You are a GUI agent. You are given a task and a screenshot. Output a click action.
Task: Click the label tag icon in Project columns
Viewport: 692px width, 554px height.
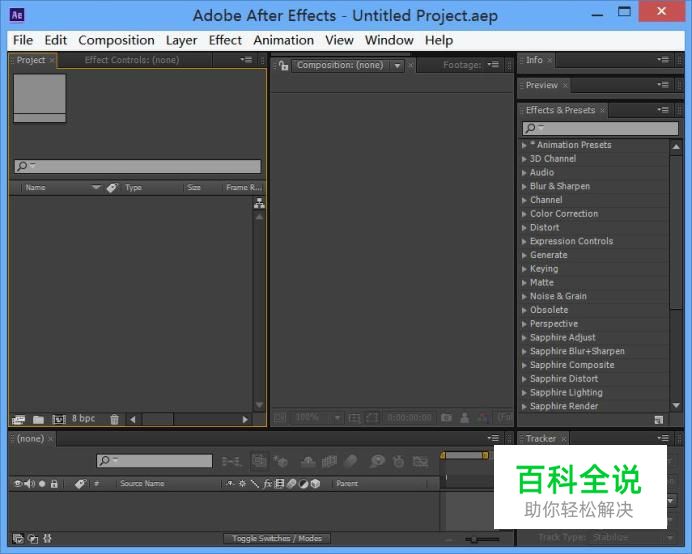[x=112, y=188]
